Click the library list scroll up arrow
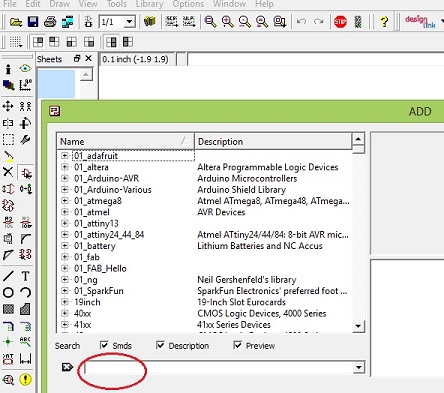The image size is (444, 393). click(358, 138)
